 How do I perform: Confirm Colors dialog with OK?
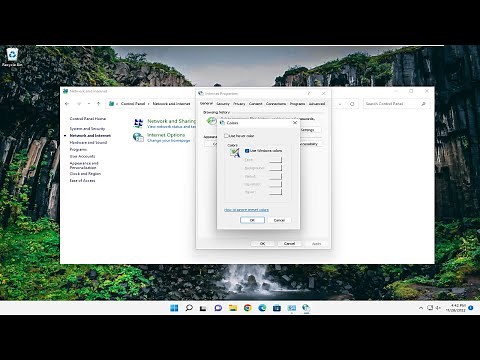[x=252, y=220]
